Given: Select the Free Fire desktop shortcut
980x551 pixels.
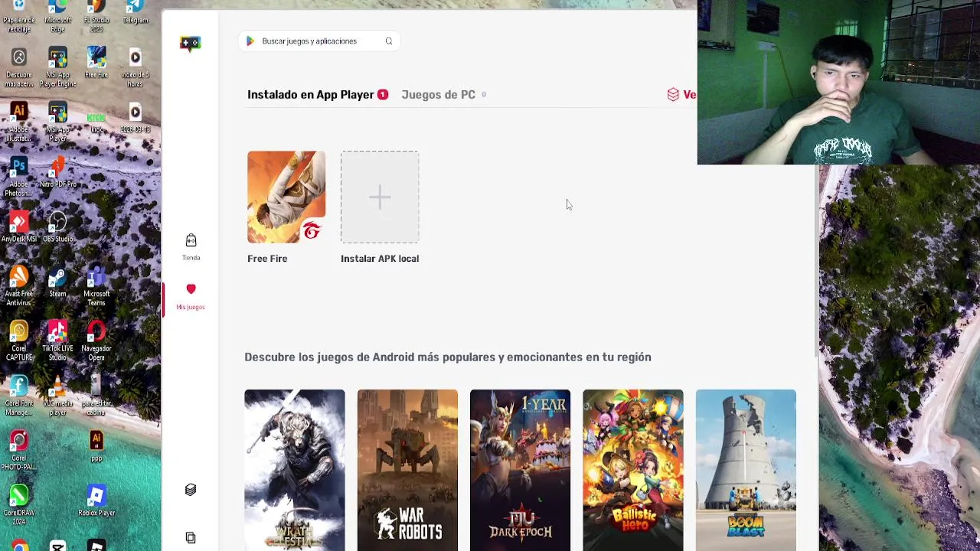Looking at the screenshot, I should click(96, 62).
